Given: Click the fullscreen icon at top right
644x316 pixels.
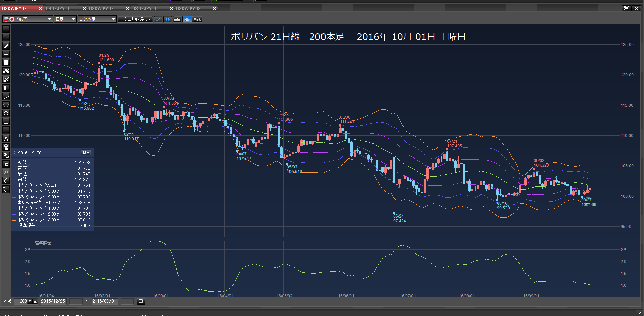Looking at the screenshot, I should tap(627, 8).
